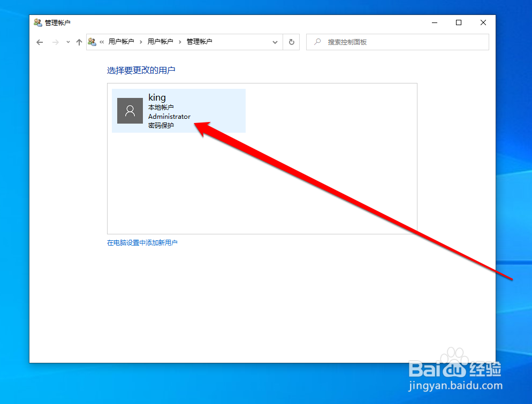Click the search magnifier icon

coord(317,42)
